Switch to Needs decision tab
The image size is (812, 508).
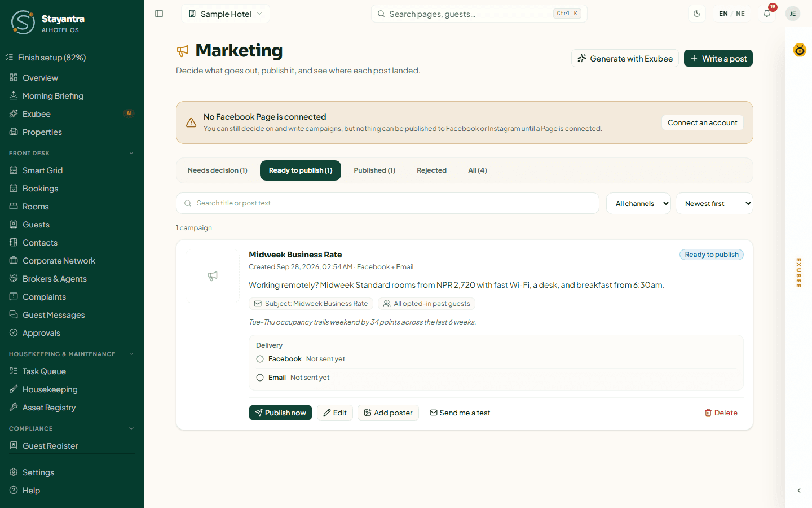point(218,170)
